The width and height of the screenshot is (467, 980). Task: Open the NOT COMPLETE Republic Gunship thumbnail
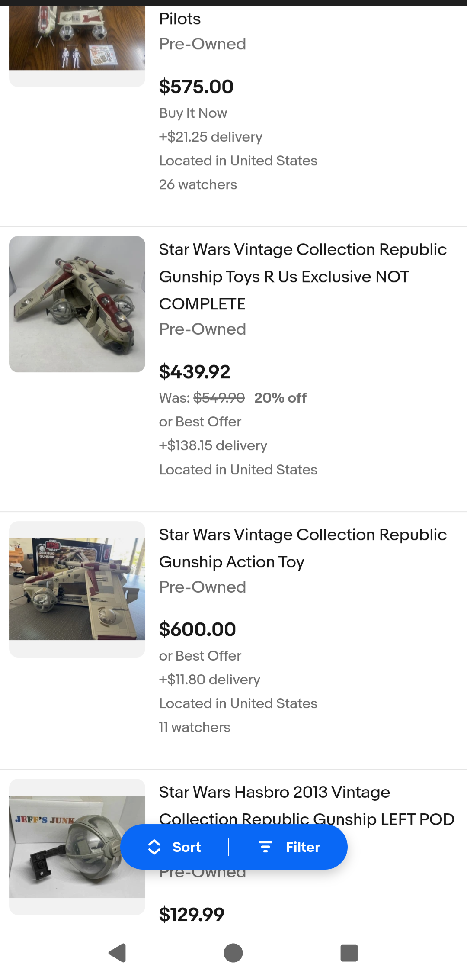coord(77,304)
